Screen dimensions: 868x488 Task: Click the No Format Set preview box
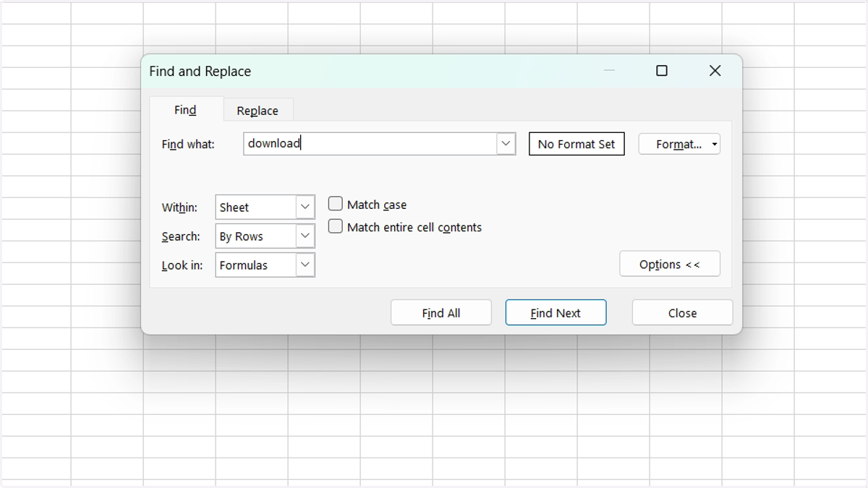pyautogui.click(x=576, y=144)
